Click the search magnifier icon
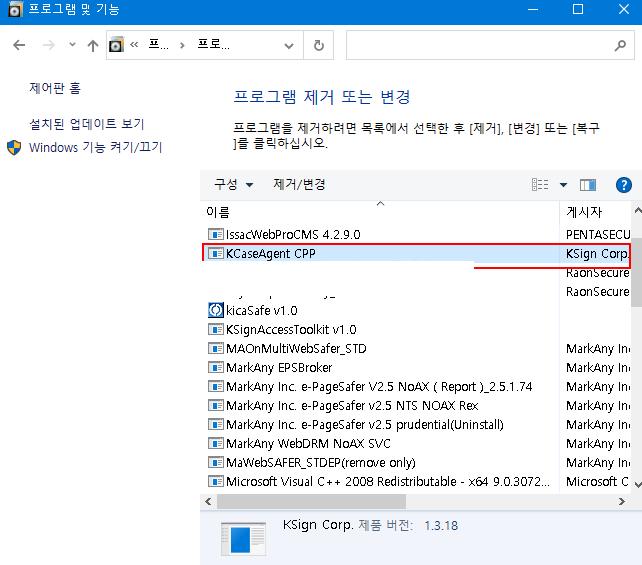The image size is (642, 565). pyautogui.click(x=620, y=45)
